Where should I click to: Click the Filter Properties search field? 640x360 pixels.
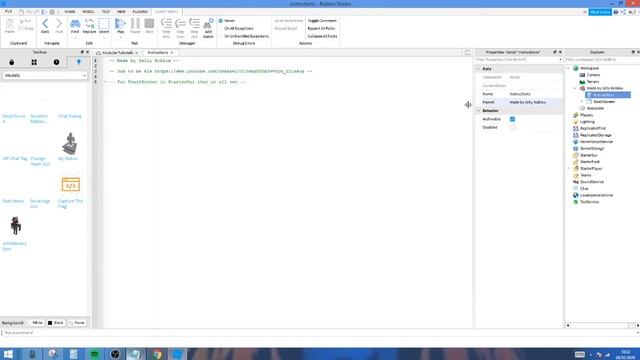click(519, 60)
